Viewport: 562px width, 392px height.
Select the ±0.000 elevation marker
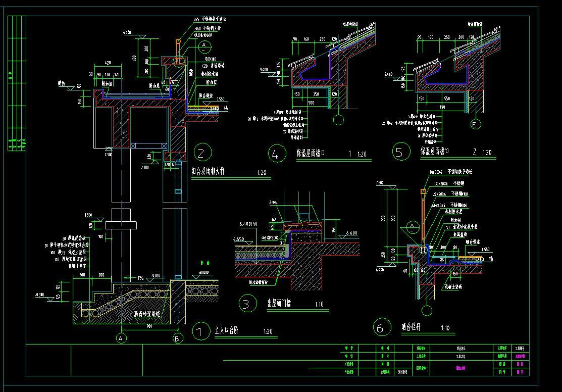tap(203, 273)
